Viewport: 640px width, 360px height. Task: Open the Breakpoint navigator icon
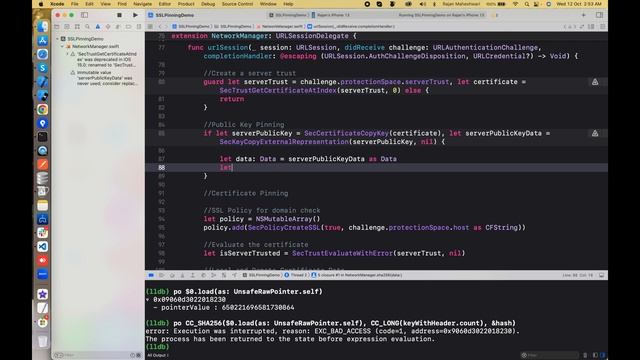pos(128,27)
